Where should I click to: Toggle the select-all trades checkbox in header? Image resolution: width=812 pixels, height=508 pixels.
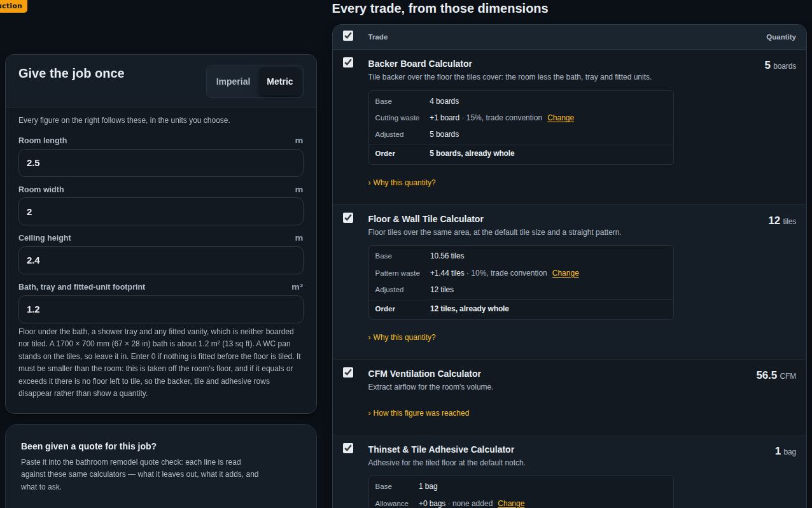348,36
